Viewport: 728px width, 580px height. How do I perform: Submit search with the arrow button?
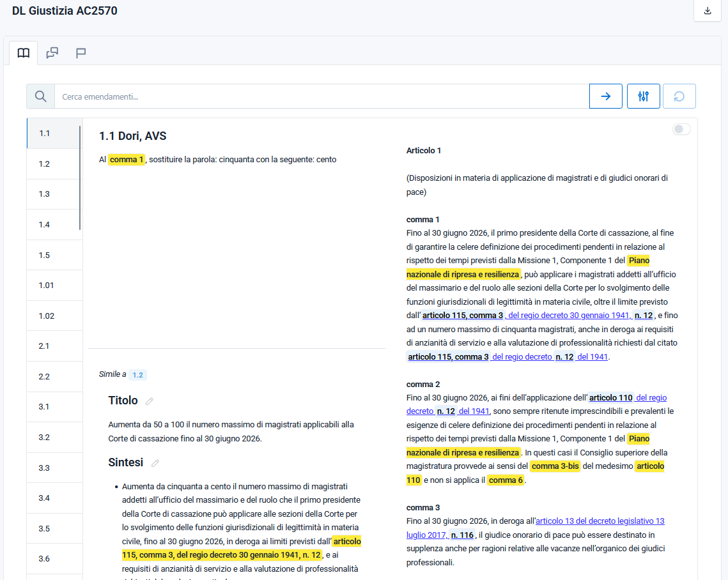tap(605, 96)
